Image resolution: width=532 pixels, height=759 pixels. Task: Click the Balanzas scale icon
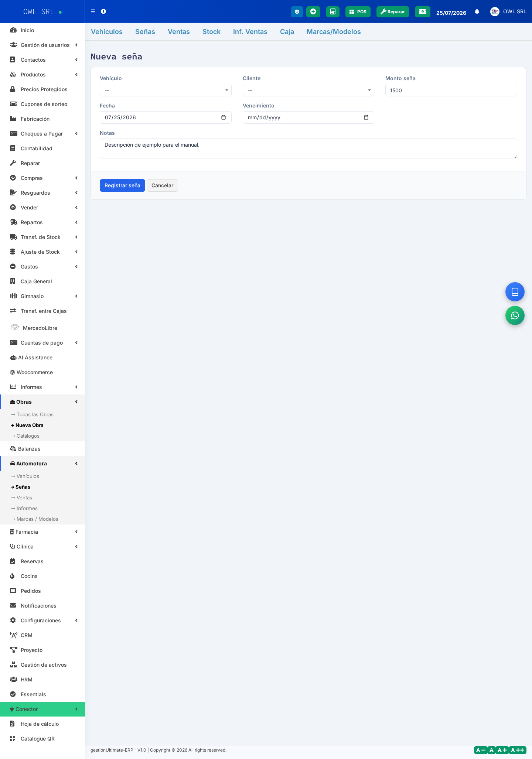pos(13,449)
